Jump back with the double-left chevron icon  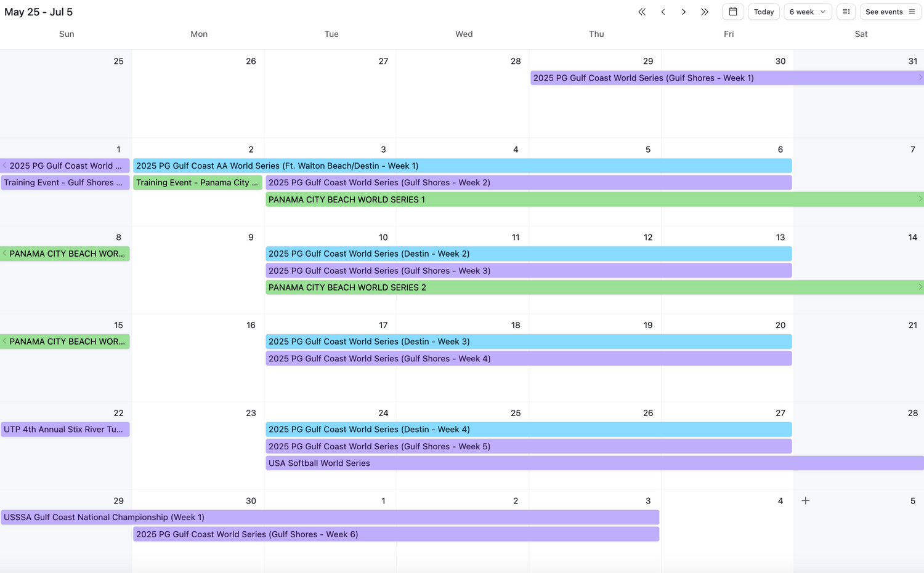pos(642,12)
